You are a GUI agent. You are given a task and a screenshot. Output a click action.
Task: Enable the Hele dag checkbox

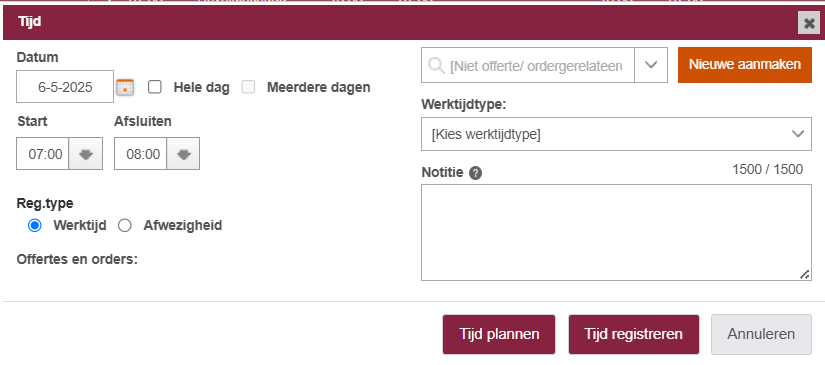click(155, 87)
